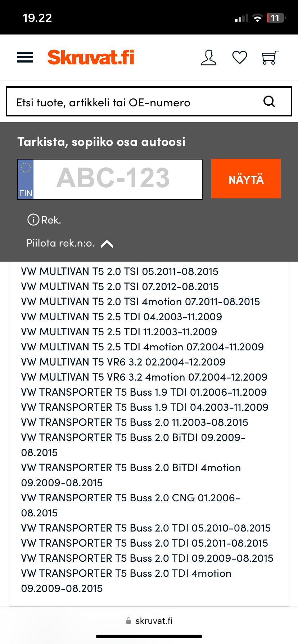Tap the Piilota rek.n:o. text
The height and width of the screenshot is (644, 298).
point(60,243)
